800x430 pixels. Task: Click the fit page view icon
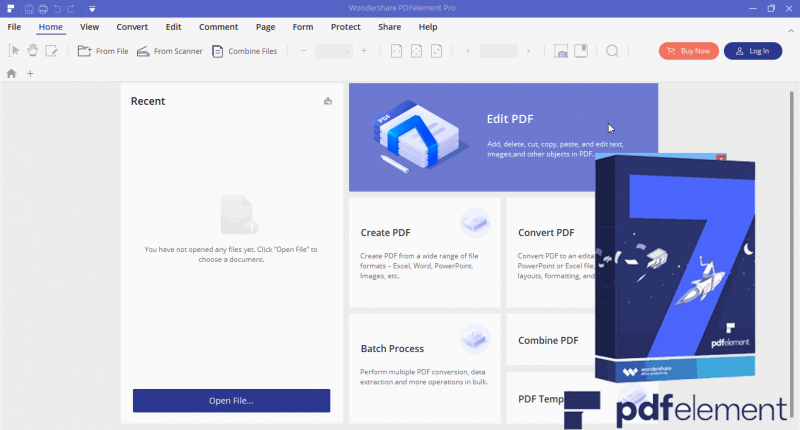(x=416, y=51)
